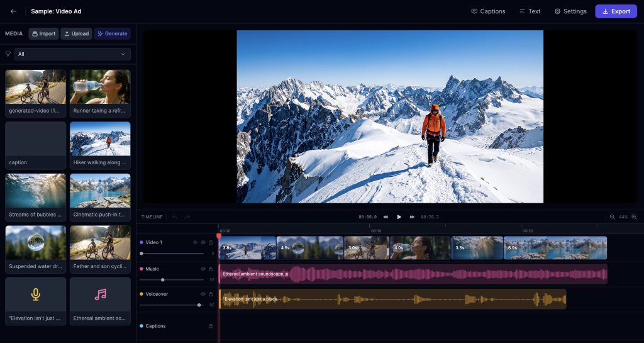Click the filter funnel icon in media panel
This screenshot has height=343, width=644.
8,54
